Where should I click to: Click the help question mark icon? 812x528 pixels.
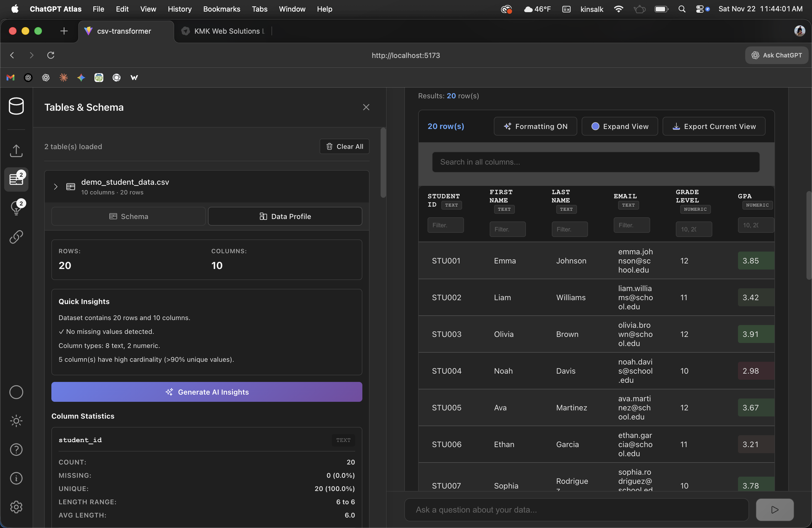16,450
